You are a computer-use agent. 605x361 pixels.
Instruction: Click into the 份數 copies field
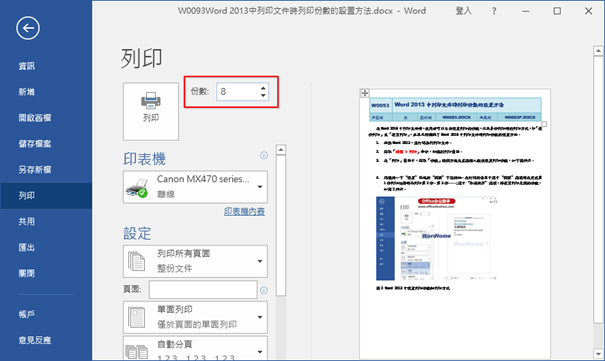pyautogui.click(x=238, y=92)
